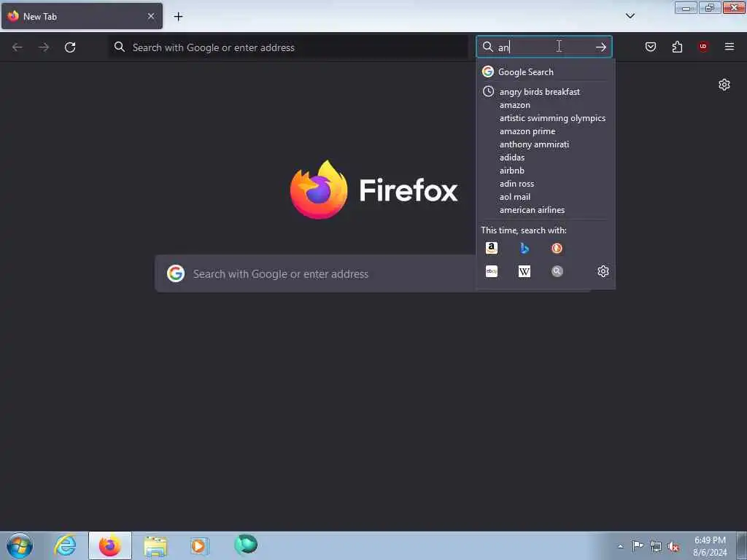Click the uBlock Origin toolbar icon
Screen dimensions: 747x560
(703, 47)
